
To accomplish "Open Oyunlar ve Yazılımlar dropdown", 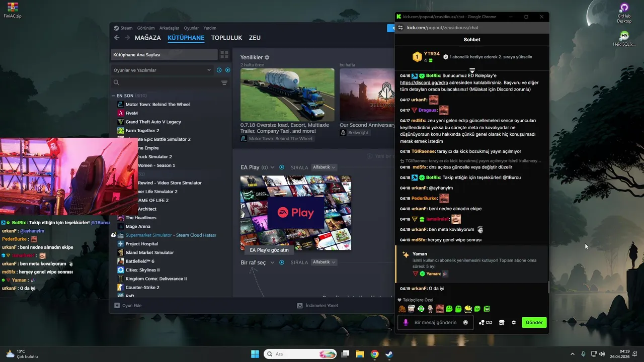I will point(162,70).
